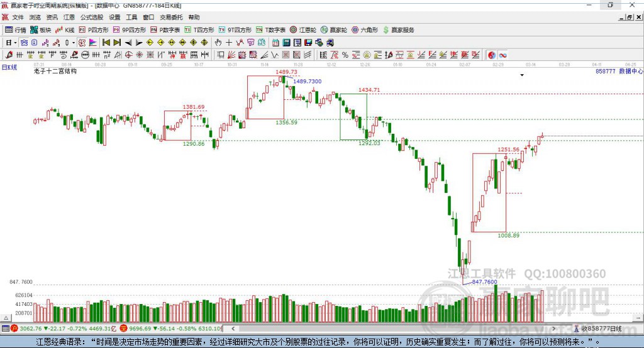Open the T四方形 time square
The image size is (644, 348).
click(x=199, y=30)
